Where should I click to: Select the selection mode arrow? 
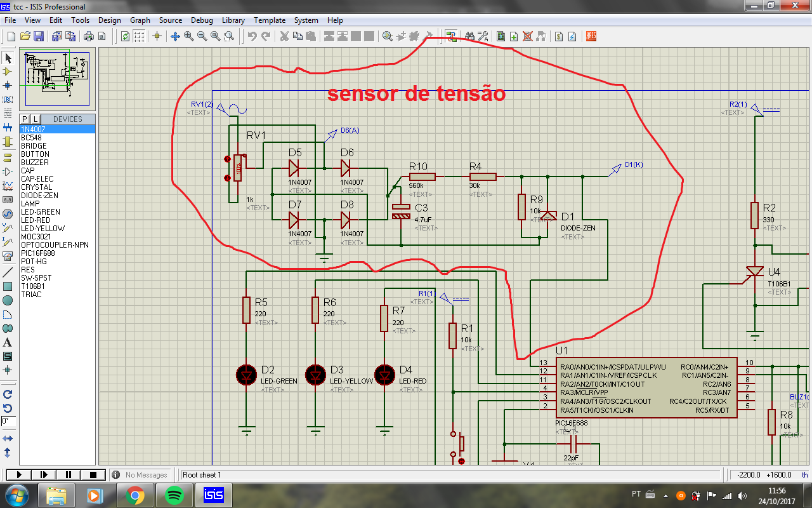(8, 58)
